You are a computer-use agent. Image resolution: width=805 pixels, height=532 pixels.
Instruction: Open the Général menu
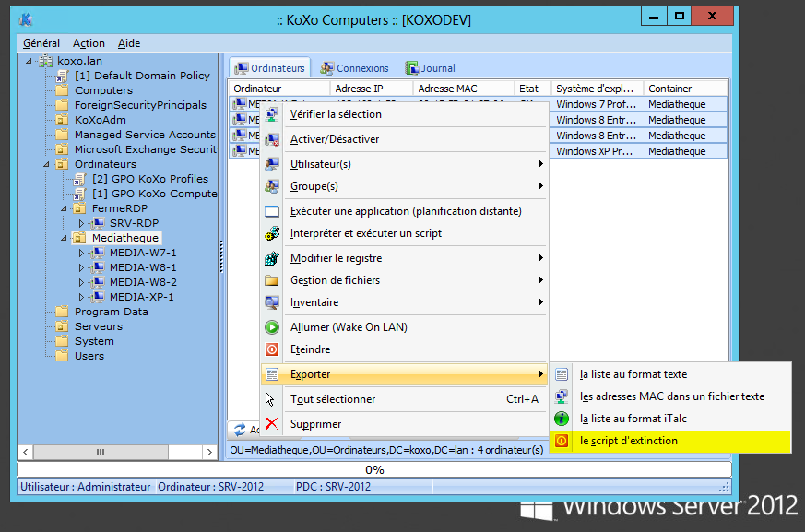[x=41, y=43]
